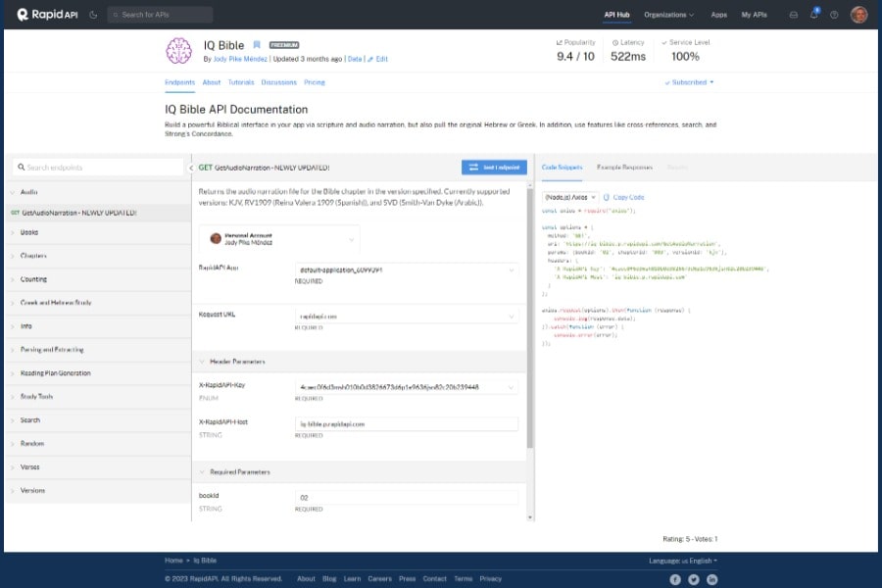Image resolution: width=882 pixels, height=588 pixels.
Task: Switch to the Pricing tab
Action: [315, 82]
